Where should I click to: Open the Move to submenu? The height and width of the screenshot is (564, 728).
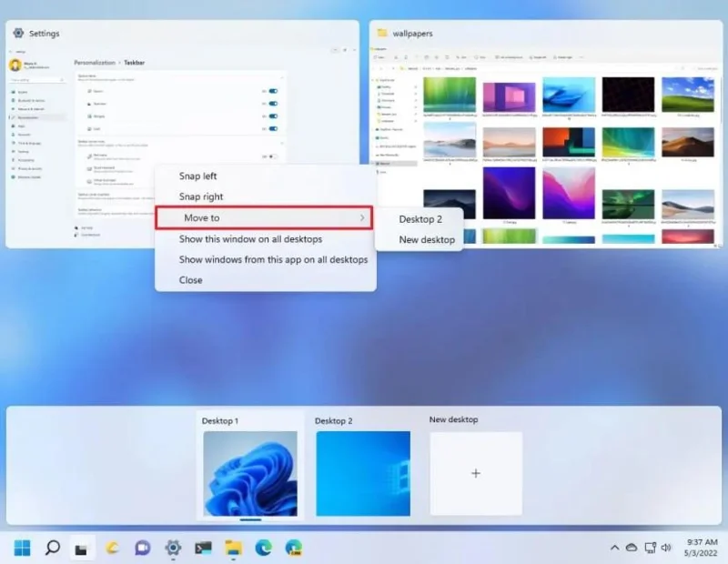pyautogui.click(x=264, y=217)
